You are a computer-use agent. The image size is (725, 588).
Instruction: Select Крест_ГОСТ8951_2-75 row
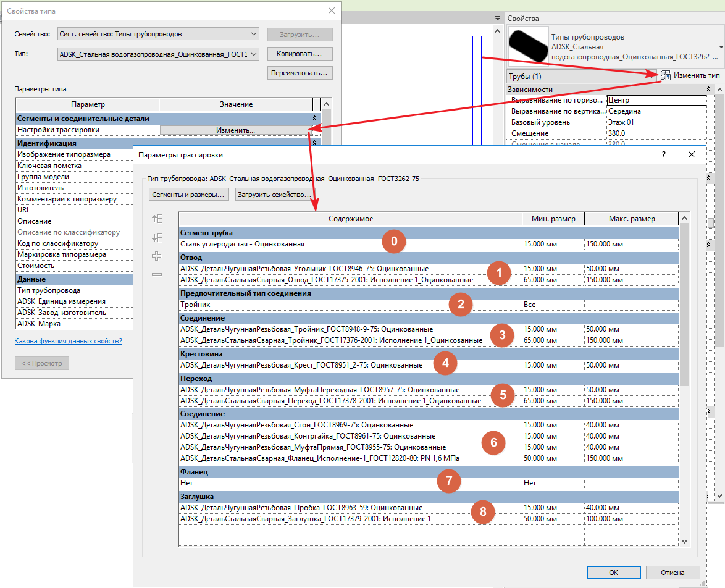click(x=429, y=365)
